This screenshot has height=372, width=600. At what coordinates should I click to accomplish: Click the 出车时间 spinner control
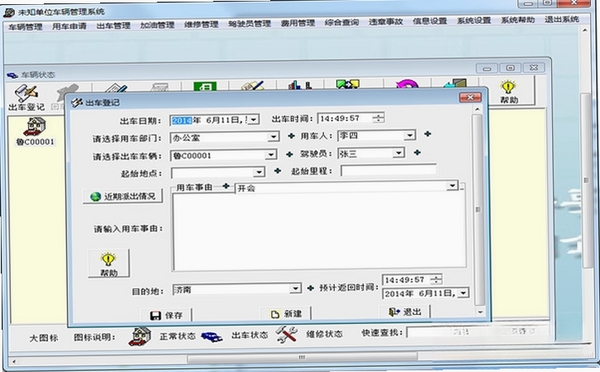point(378,118)
